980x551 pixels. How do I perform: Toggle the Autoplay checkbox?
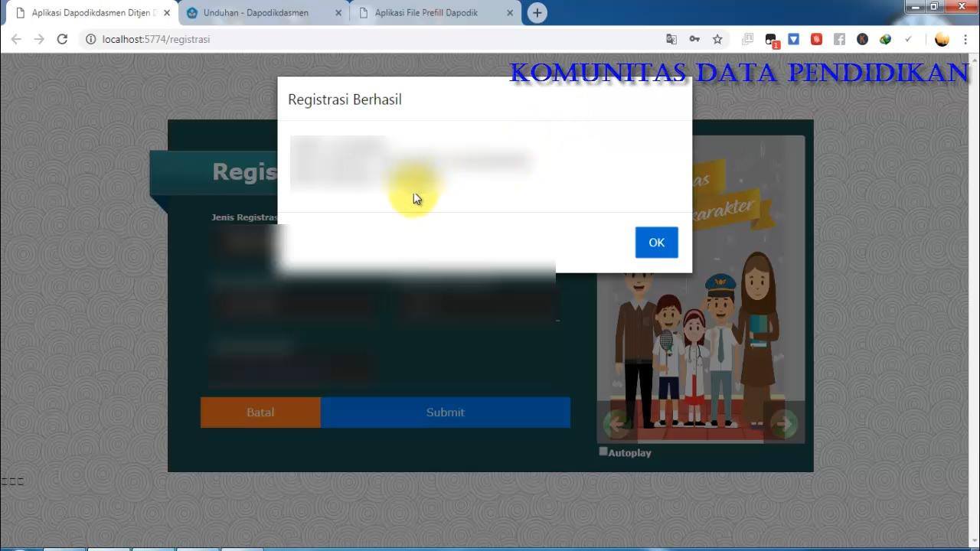(603, 452)
